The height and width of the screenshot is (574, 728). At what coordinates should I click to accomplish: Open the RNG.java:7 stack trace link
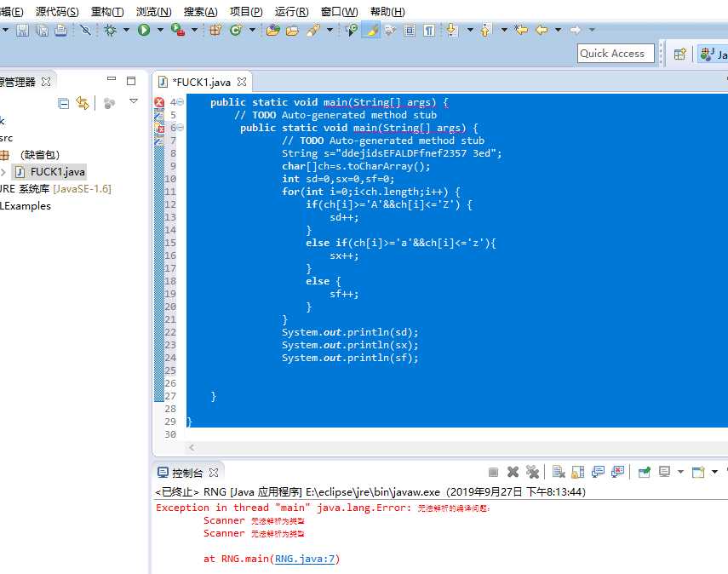point(305,559)
